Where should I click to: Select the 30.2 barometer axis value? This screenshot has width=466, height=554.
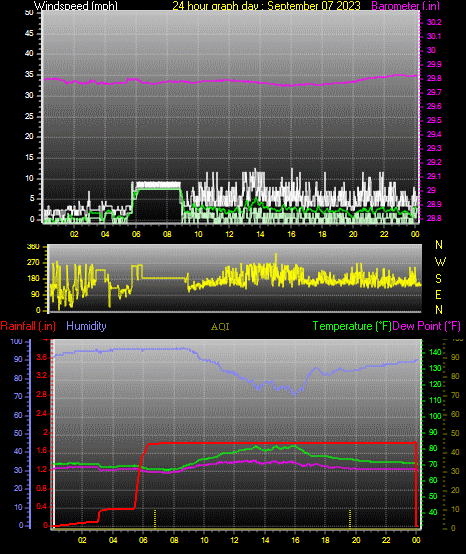(x=434, y=22)
